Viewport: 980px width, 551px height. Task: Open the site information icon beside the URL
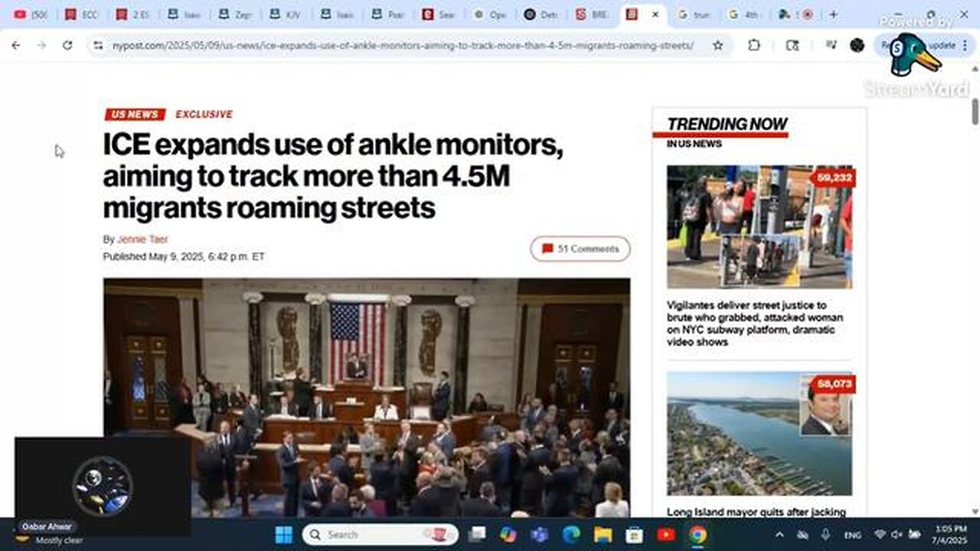pyautogui.click(x=97, y=46)
